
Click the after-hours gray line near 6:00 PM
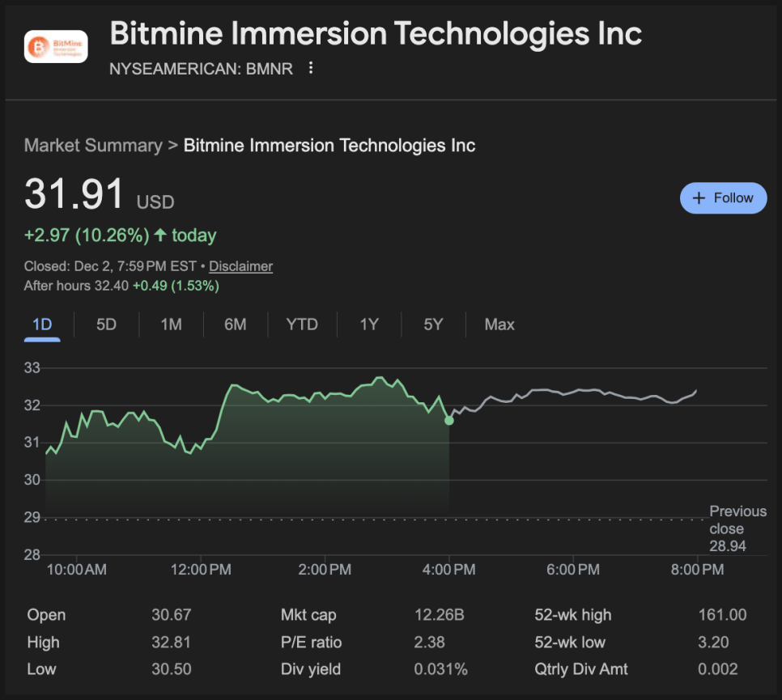572,392
